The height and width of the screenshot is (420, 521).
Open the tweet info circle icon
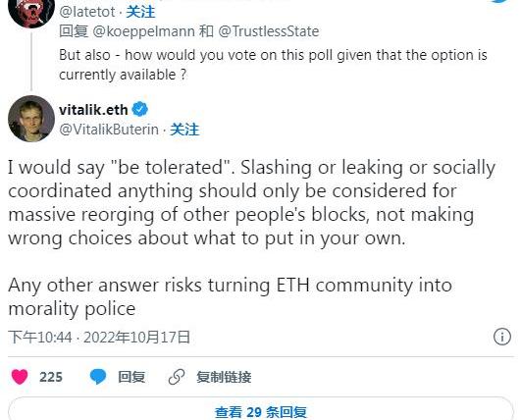coord(501,337)
